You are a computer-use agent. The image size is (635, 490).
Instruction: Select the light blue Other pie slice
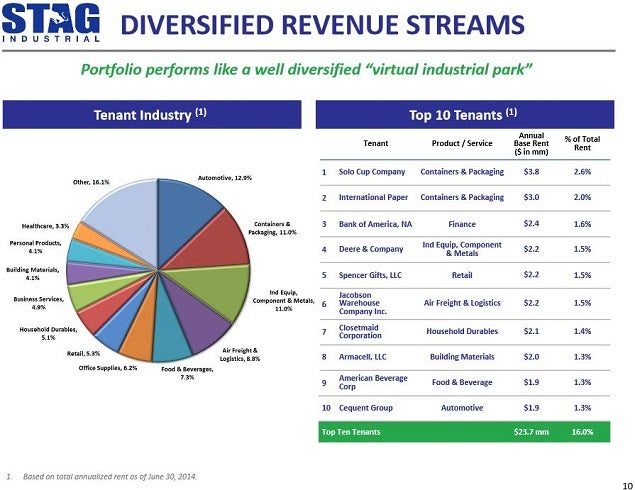tap(126, 221)
